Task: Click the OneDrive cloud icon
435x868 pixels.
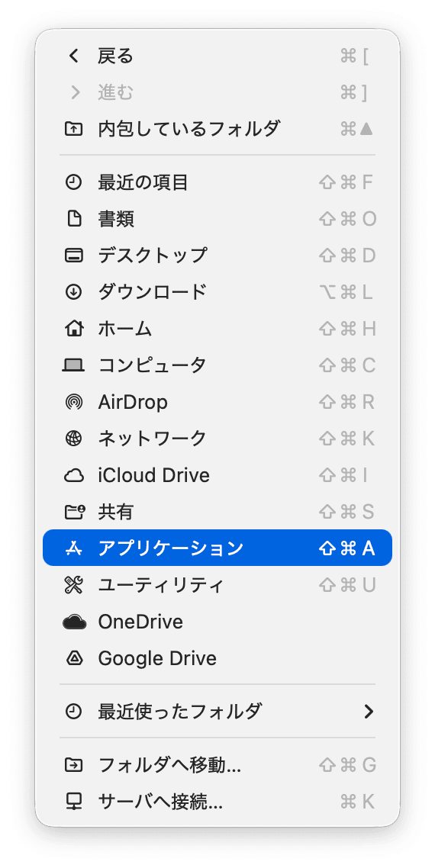Action: point(74,622)
